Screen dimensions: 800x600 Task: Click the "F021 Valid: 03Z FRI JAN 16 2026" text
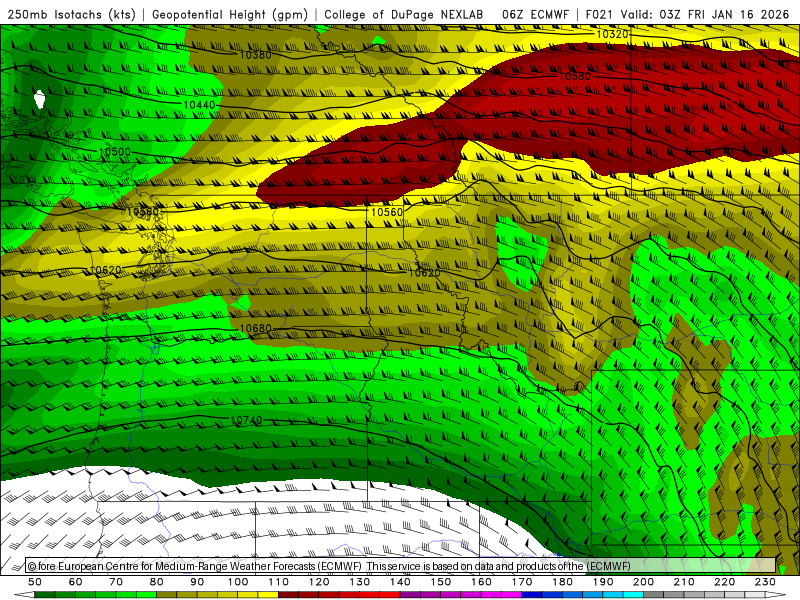[687, 14]
